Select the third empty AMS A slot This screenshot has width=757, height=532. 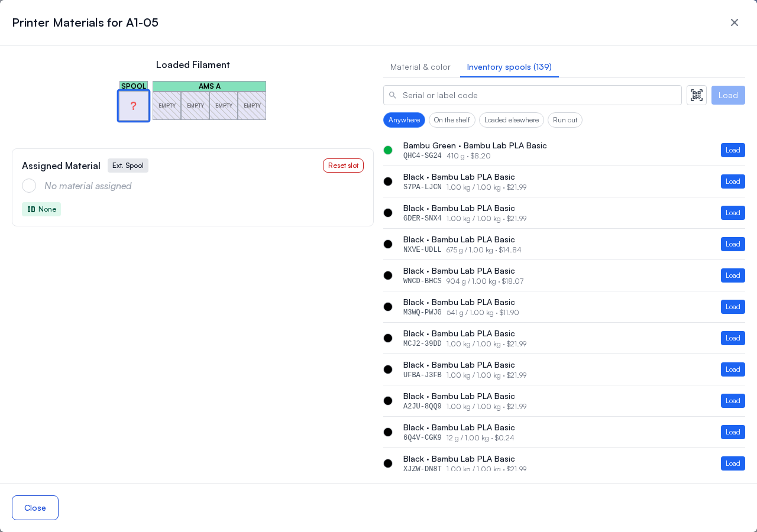[224, 106]
